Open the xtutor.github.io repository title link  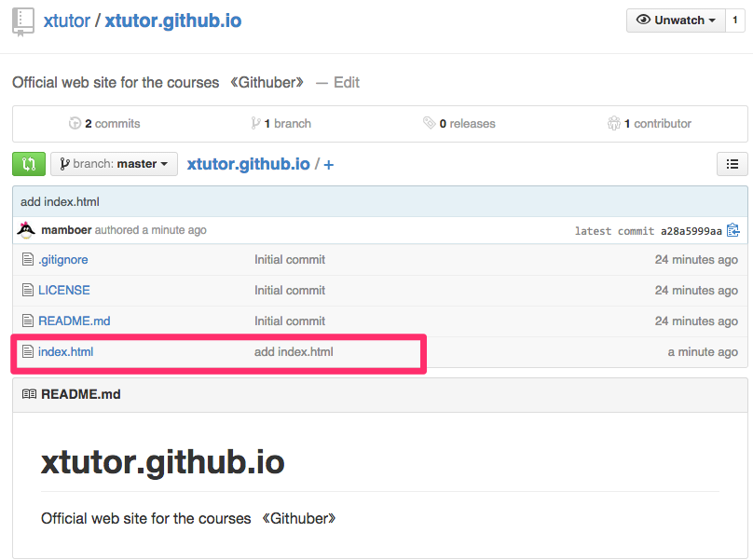(173, 20)
